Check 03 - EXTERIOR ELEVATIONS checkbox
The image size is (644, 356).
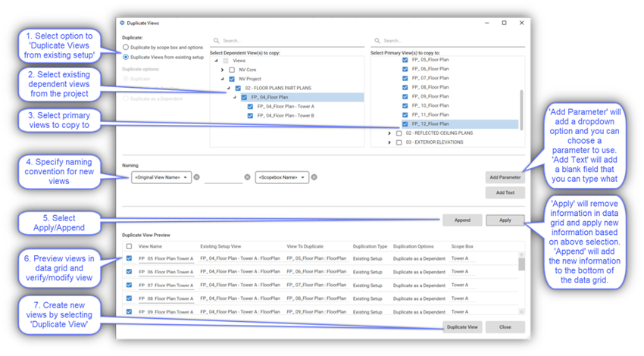pyautogui.click(x=399, y=142)
